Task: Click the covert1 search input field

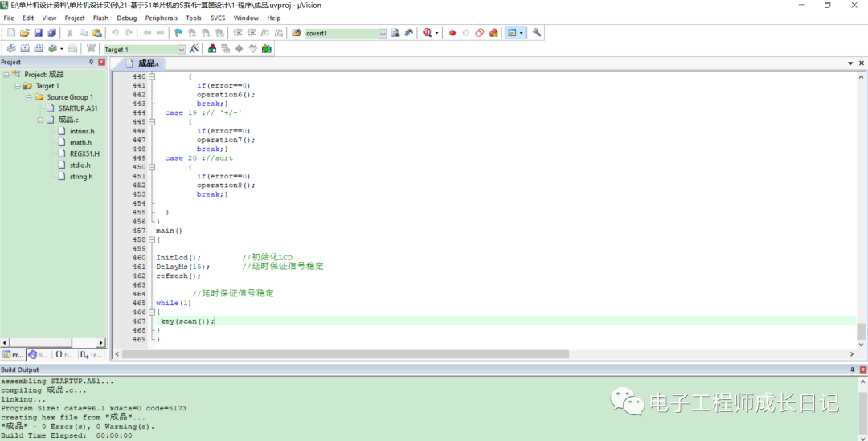Action: coord(342,34)
